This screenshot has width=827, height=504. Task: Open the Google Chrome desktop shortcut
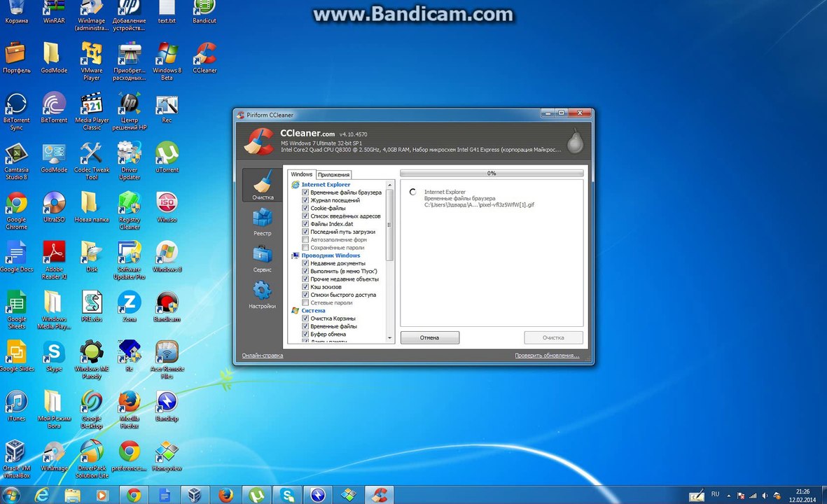(x=16, y=211)
